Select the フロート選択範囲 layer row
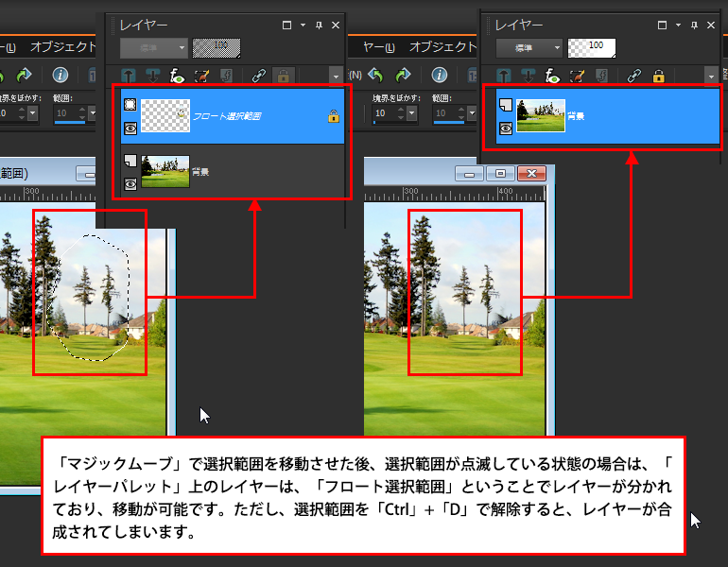This screenshot has height=567, width=728. point(233,116)
